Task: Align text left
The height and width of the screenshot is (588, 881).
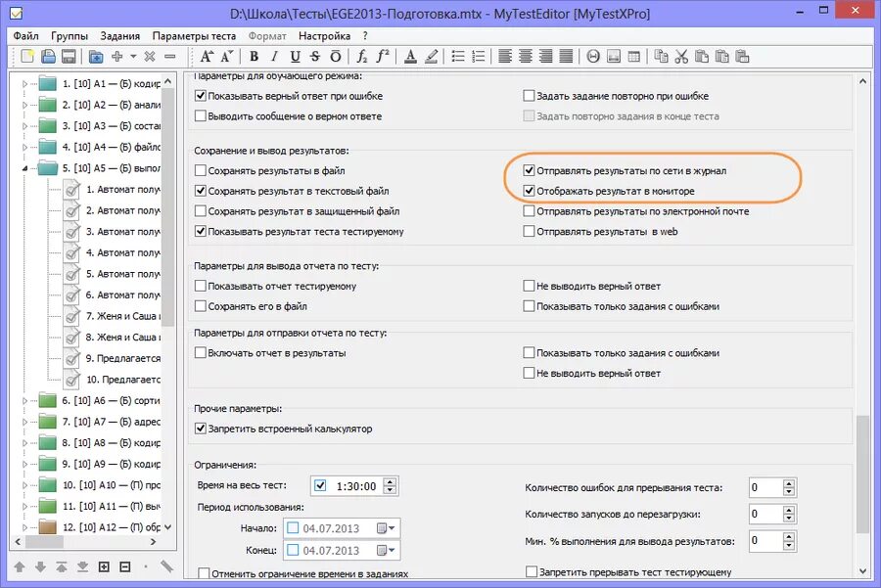Action: 505,56
